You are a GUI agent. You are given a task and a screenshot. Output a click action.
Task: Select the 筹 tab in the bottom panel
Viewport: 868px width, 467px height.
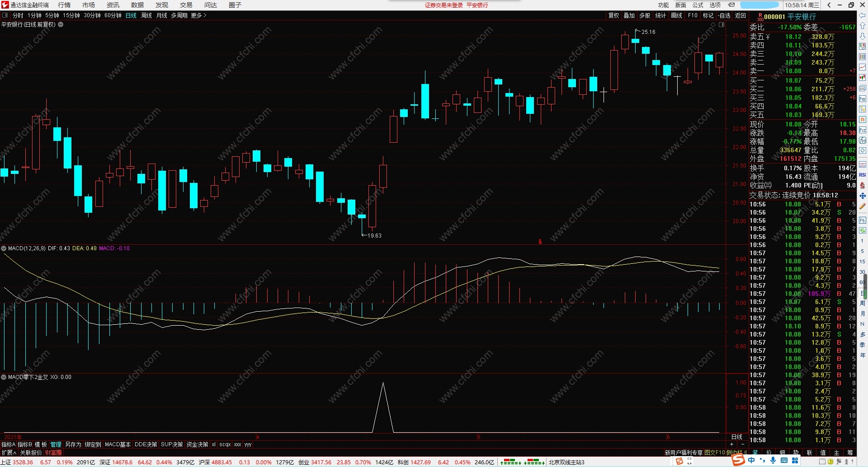point(850,453)
